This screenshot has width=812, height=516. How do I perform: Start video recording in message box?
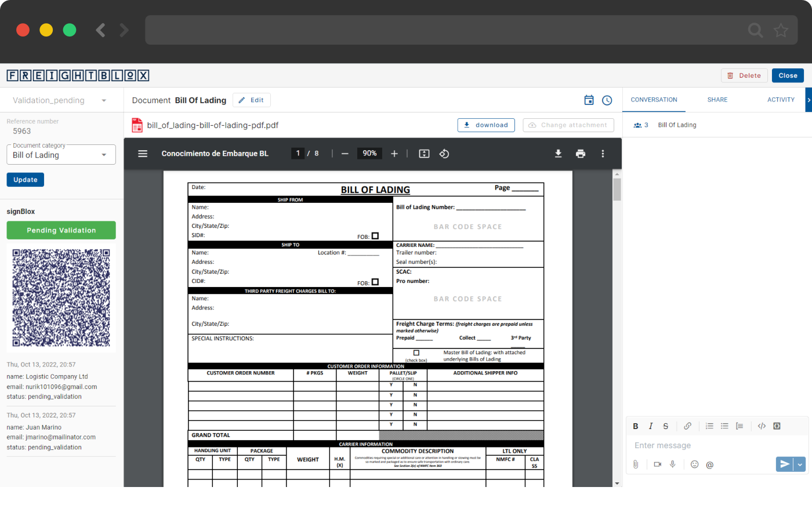pos(658,464)
